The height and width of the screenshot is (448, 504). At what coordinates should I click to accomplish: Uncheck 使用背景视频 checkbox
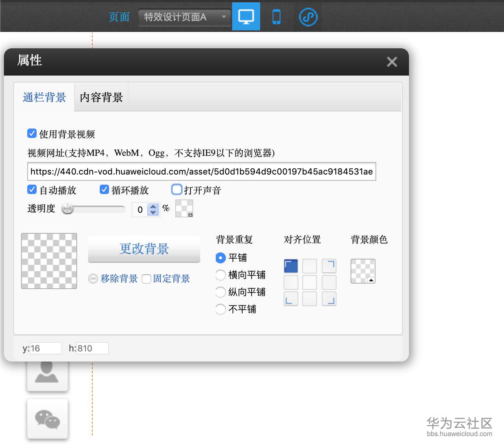(x=32, y=134)
